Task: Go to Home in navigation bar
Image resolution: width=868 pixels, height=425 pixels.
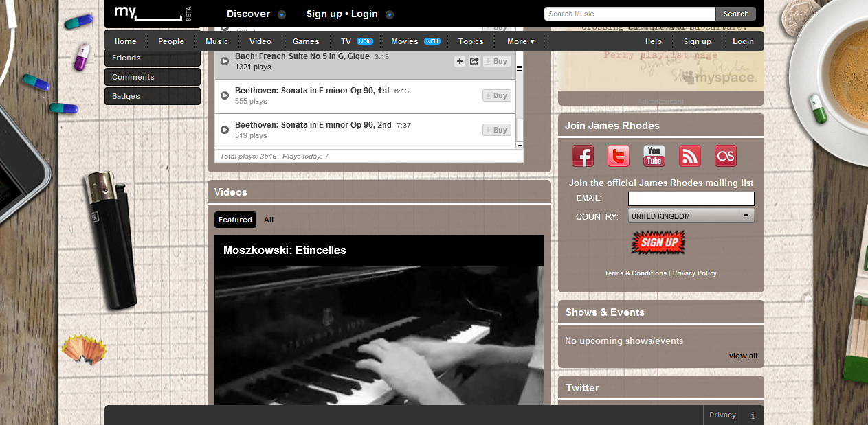Action: tap(126, 41)
